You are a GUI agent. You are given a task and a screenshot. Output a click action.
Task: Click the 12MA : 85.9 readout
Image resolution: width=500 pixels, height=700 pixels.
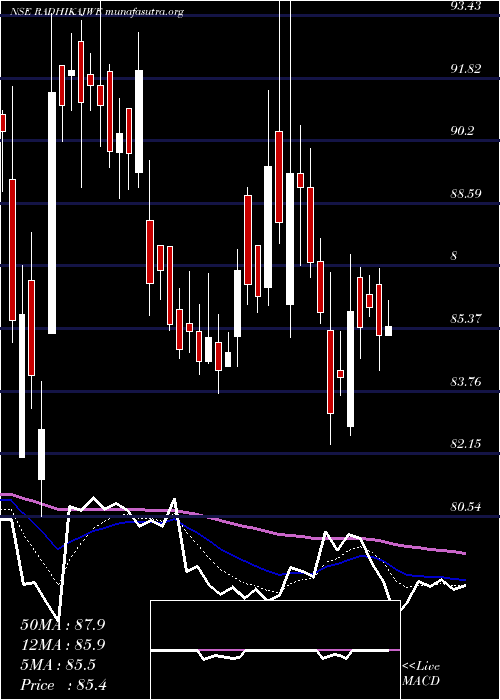pos(63,645)
